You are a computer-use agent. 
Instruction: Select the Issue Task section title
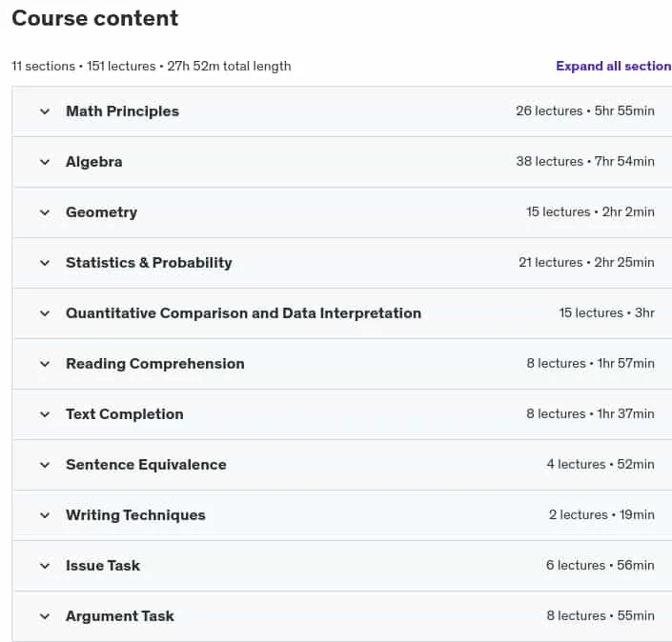pyautogui.click(x=103, y=566)
